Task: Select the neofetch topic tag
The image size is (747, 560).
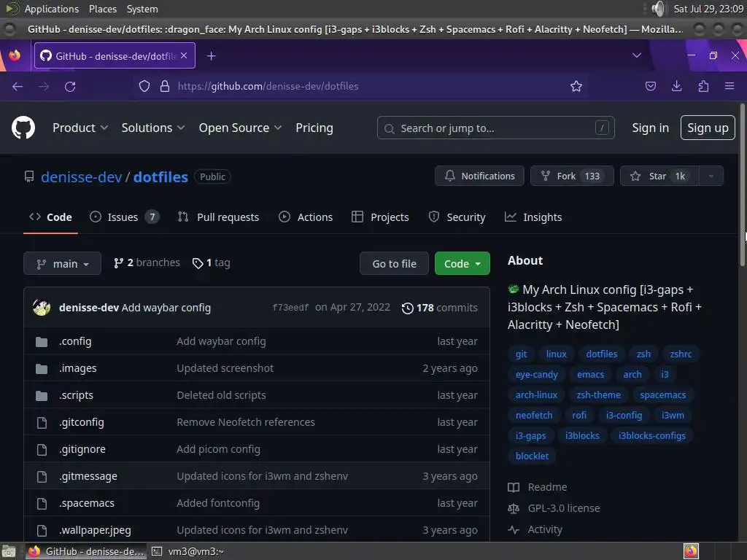Action: click(534, 415)
